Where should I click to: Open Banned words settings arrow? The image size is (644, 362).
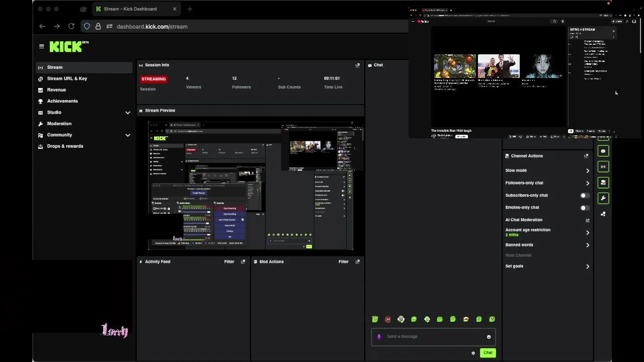coord(588,245)
